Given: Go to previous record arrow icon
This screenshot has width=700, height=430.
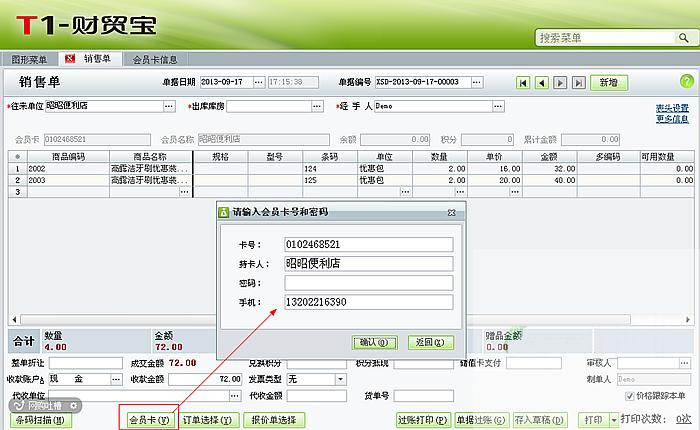Looking at the screenshot, I should 542,83.
